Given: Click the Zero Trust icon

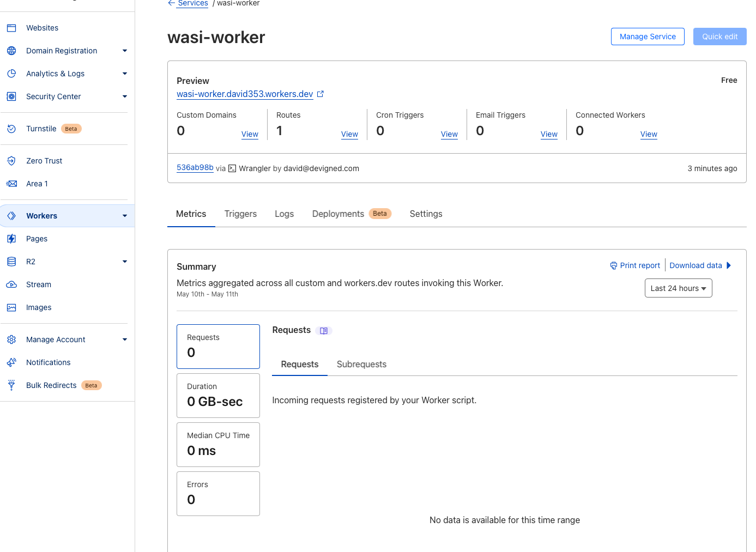Looking at the screenshot, I should tap(11, 161).
